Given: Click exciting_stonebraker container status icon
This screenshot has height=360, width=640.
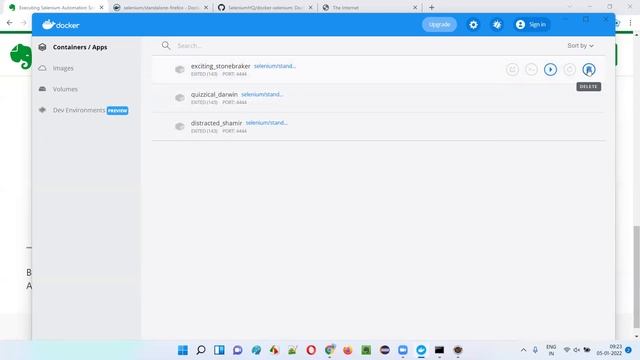Looking at the screenshot, I should pyautogui.click(x=180, y=70).
